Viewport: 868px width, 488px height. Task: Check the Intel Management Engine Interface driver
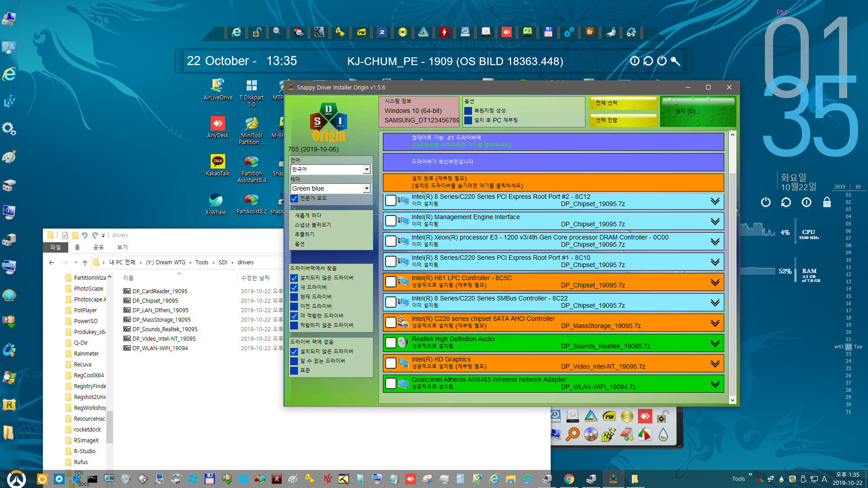(x=391, y=221)
